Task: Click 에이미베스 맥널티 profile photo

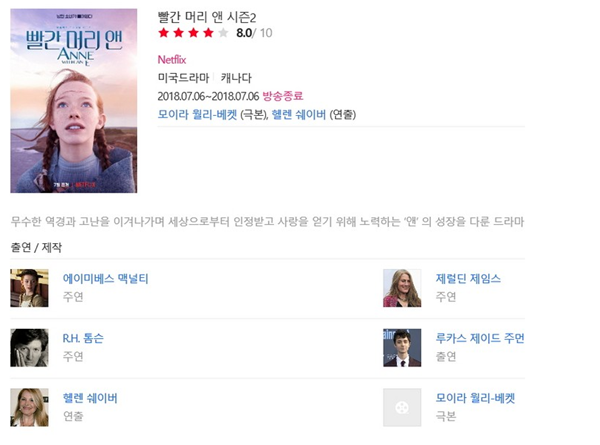Action: [29, 288]
